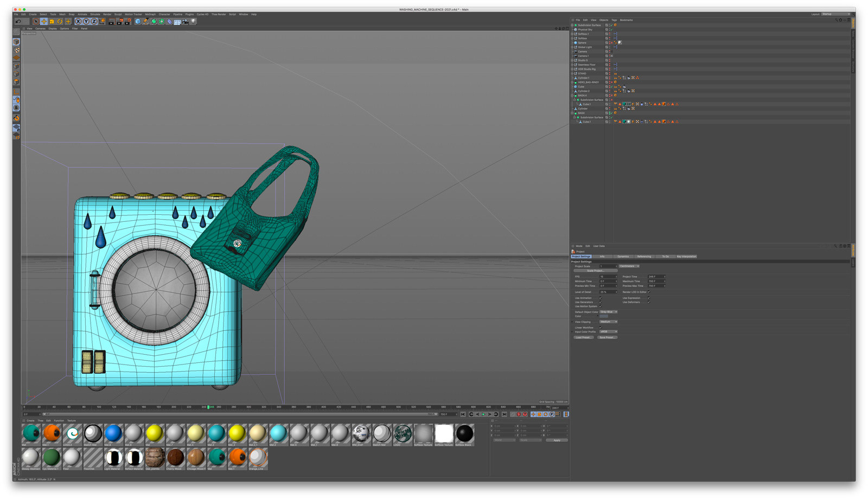Open the Centimeters unit dropdown

pyautogui.click(x=629, y=266)
